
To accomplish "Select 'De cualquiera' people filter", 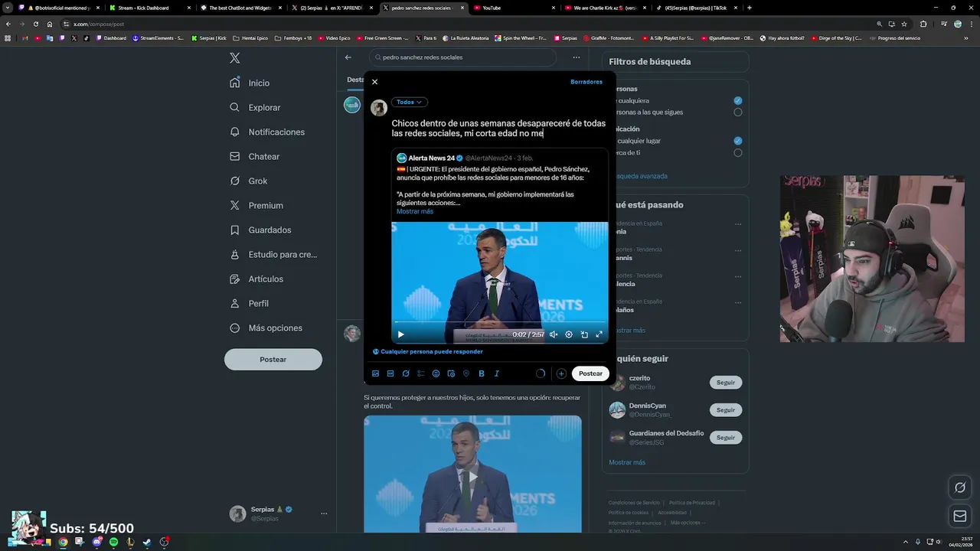I will click(737, 101).
